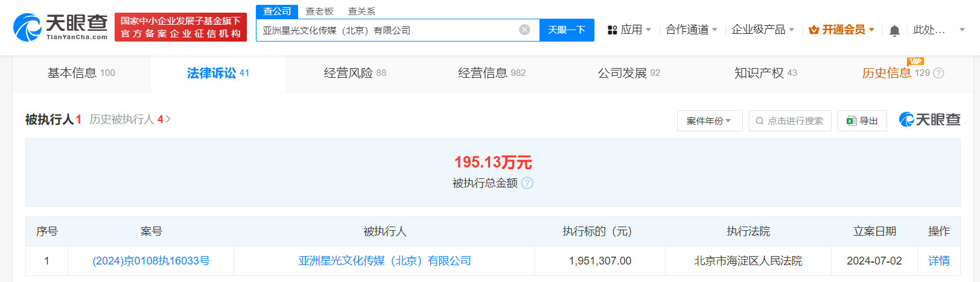Open the 案件年份 filter dropdown
980x282 pixels.
[710, 121]
